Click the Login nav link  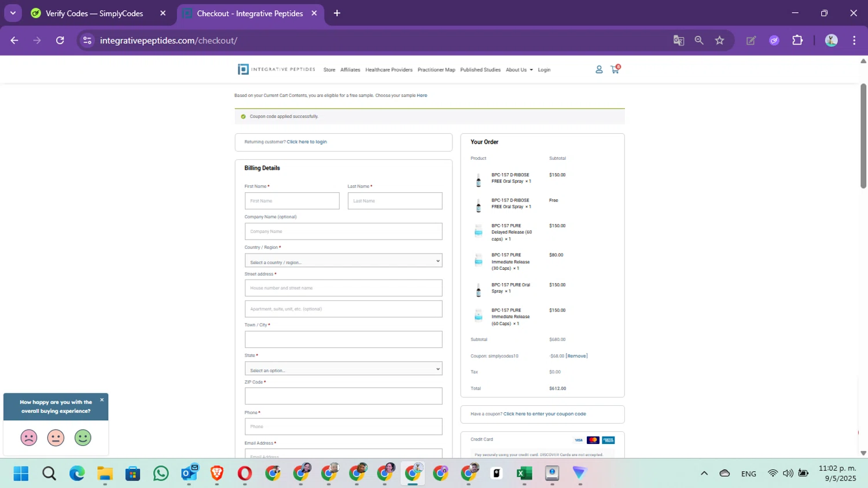pyautogui.click(x=544, y=69)
